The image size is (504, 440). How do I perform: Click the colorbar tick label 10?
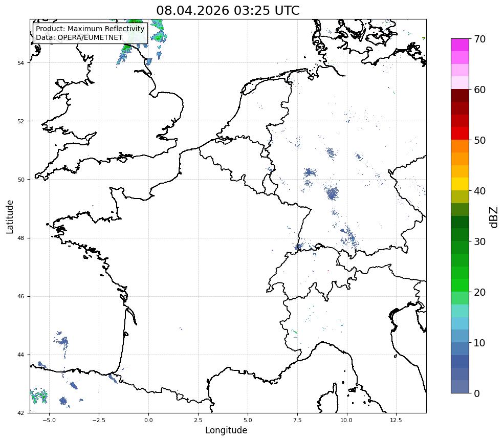479,343
